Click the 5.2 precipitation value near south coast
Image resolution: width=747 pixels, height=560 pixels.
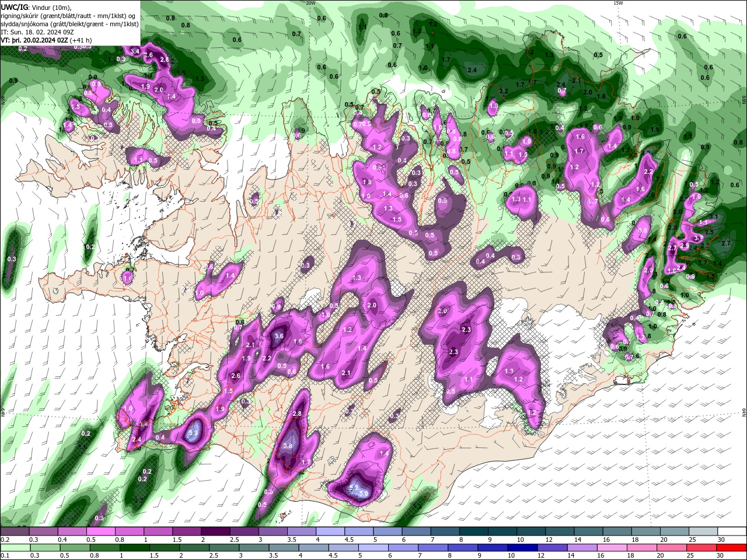pos(353,488)
